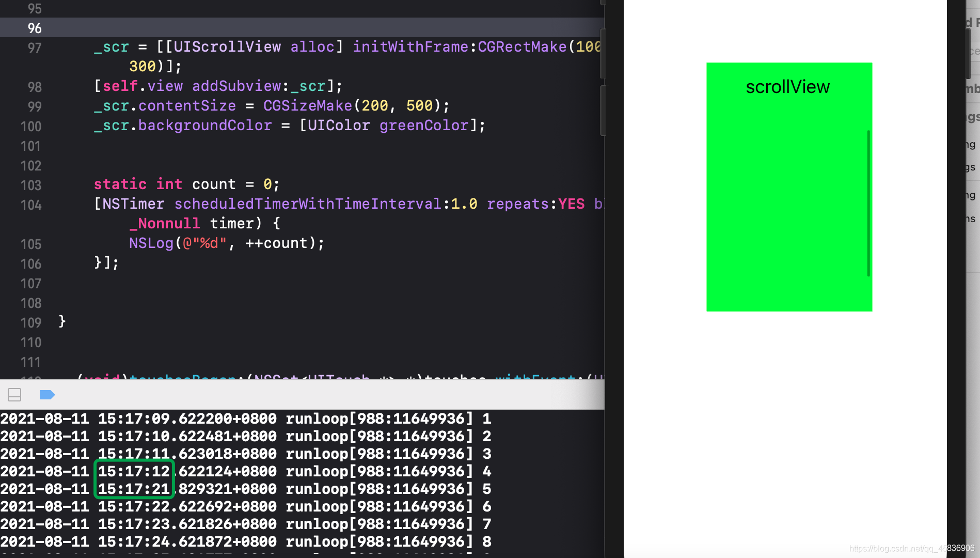Click console log line ending in 6
Image resolution: width=980 pixels, height=558 pixels.
(246, 506)
